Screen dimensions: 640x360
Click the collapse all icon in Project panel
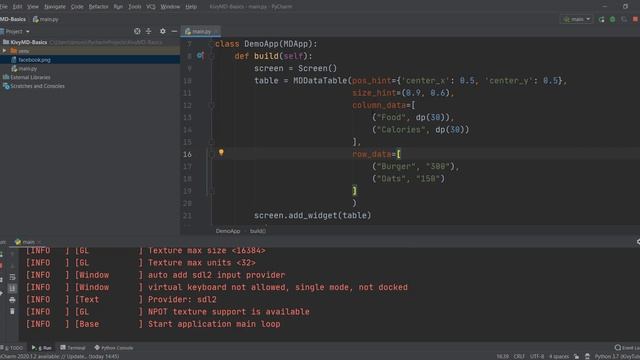coord(149,31)
